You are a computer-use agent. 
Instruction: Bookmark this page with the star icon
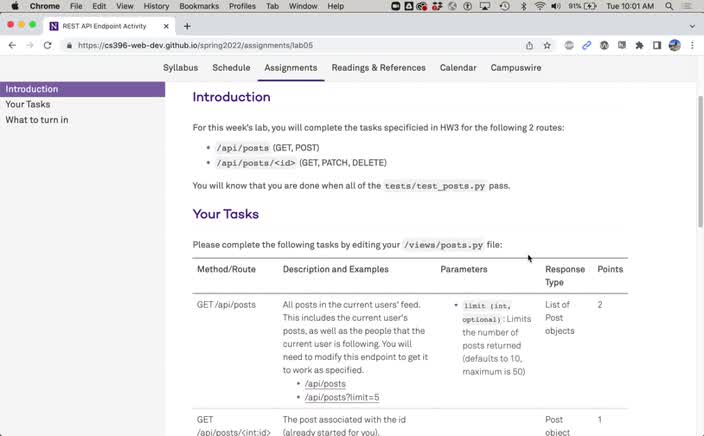(547, 45)
